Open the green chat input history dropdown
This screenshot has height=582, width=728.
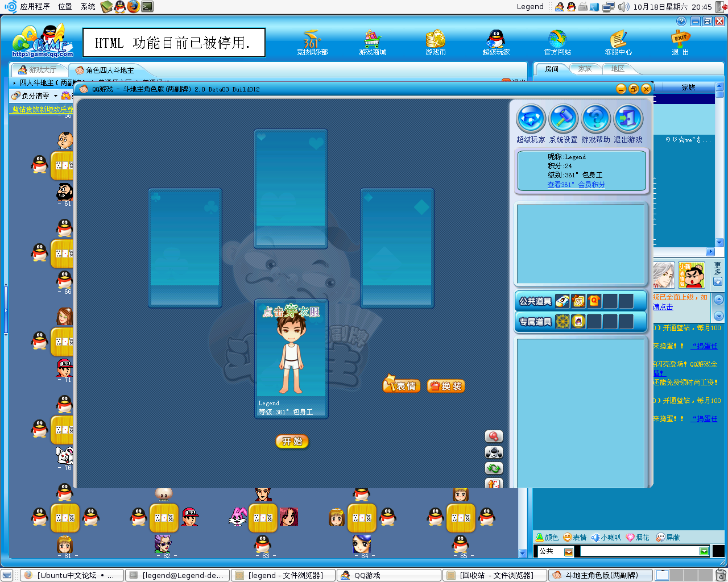pos(704,551)
